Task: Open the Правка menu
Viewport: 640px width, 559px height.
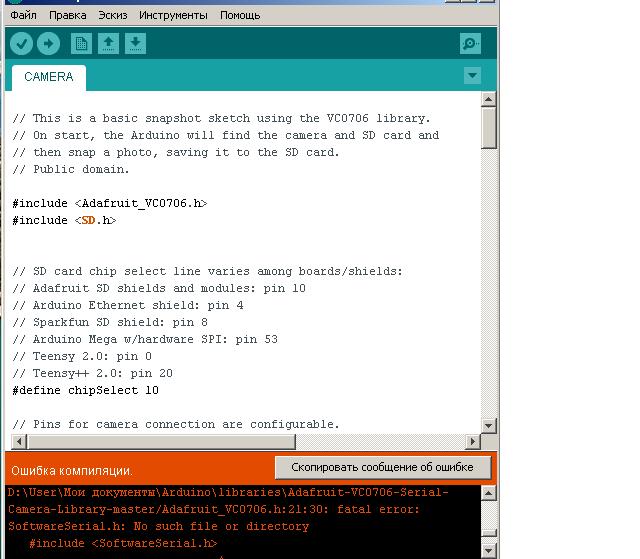Action: tap(68, 16)
